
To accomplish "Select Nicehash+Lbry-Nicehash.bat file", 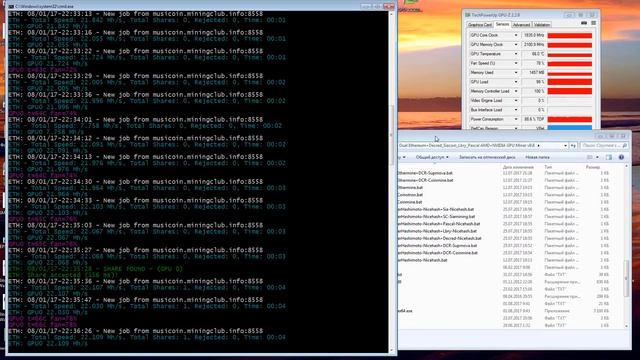I will pos(437,231).
